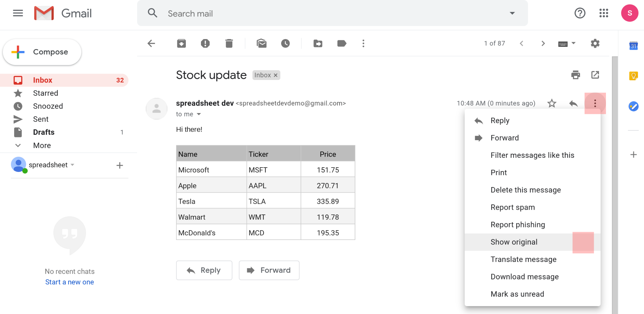Open Google Calendar side panel
Screen dimensions: 644x314
[633, 46]
